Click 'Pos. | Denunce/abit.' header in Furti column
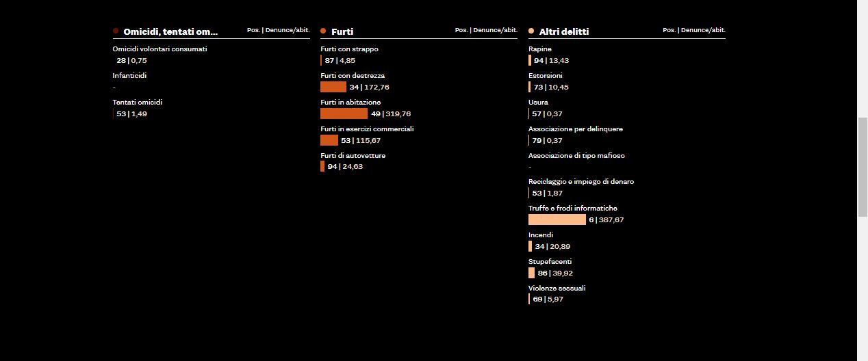This screenshot has height=361, width=868. [485, 30]
